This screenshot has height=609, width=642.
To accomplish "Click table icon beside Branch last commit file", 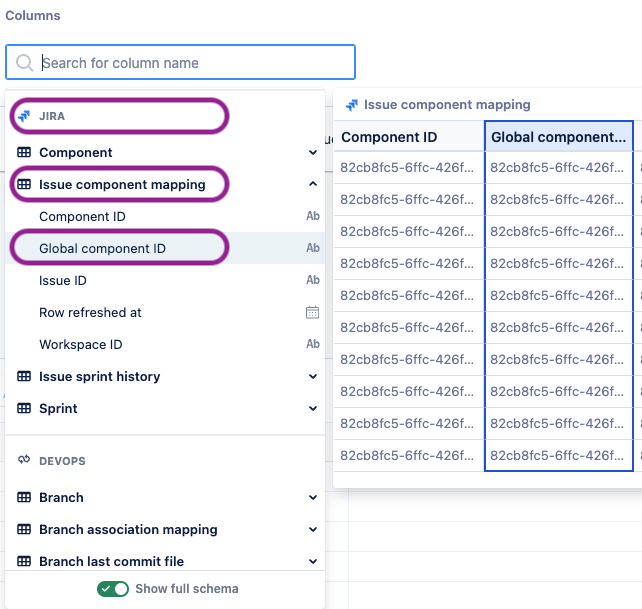I will (x=24, y=561).
